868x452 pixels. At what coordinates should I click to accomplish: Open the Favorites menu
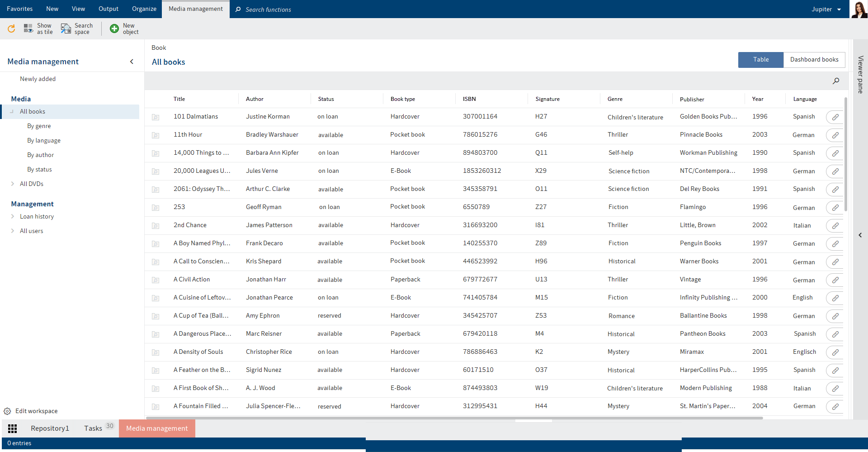20,9
